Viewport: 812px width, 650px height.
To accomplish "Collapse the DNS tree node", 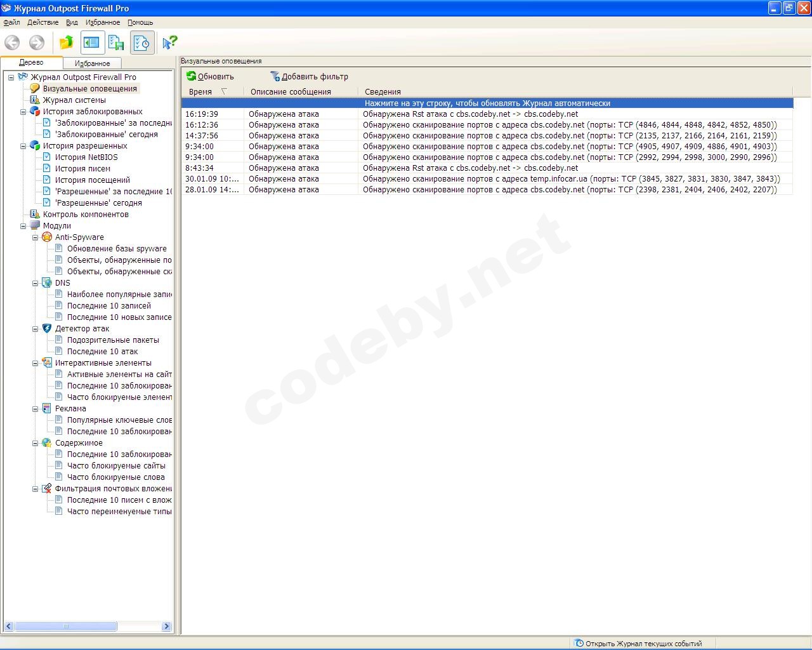I will tap(36, 283).
